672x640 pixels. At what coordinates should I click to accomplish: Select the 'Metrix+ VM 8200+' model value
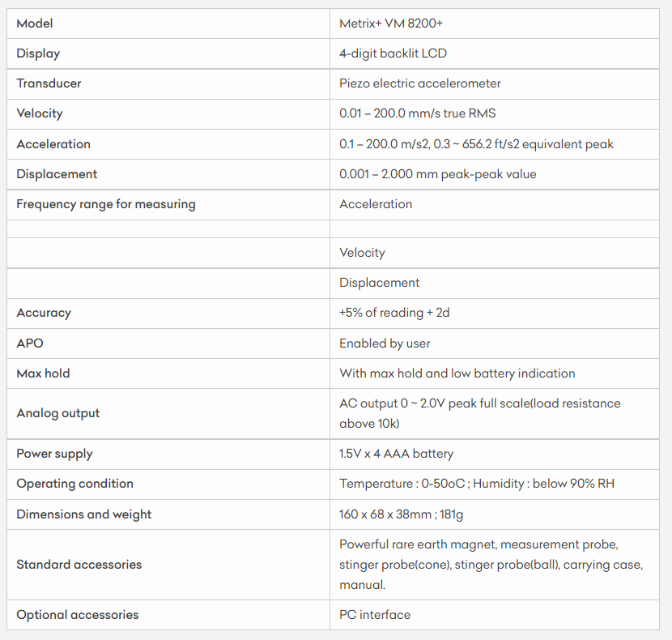391,23
